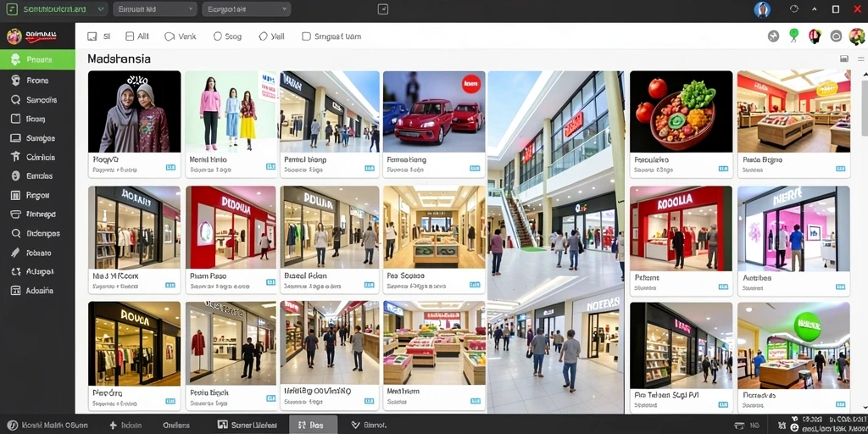Viewport: 868px width, 434px height.
Task: Select the highlighted green sidebar item
Action: coord(37,60)
